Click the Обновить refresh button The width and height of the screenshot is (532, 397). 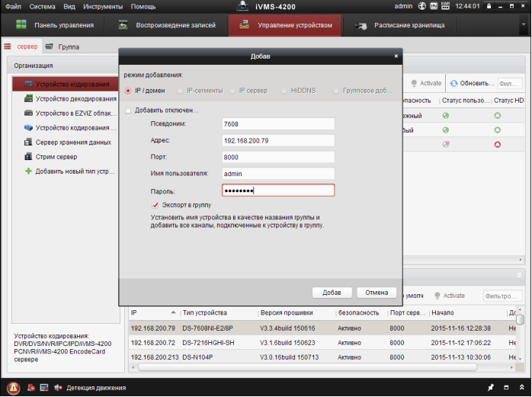coord(472,83)
